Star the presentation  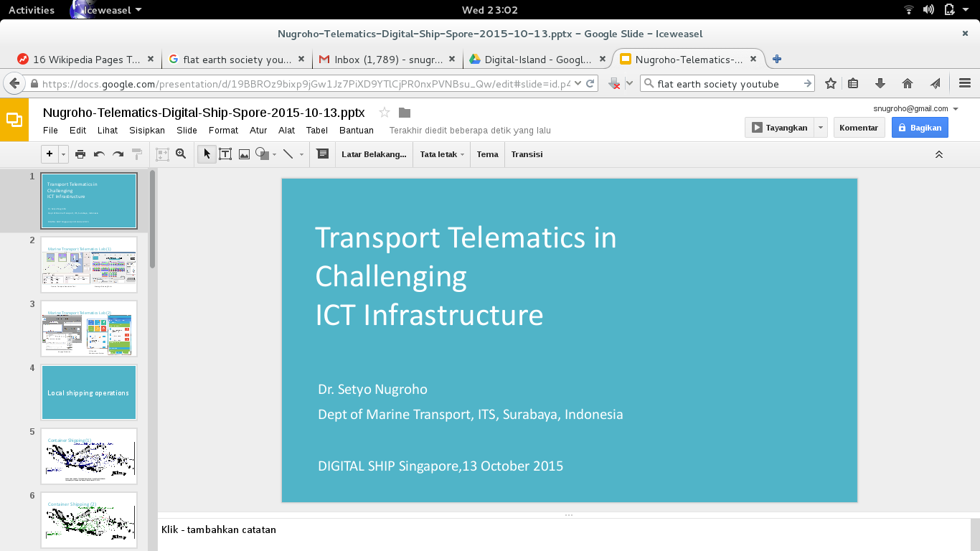pyautogui.click(x=385, y=113)
